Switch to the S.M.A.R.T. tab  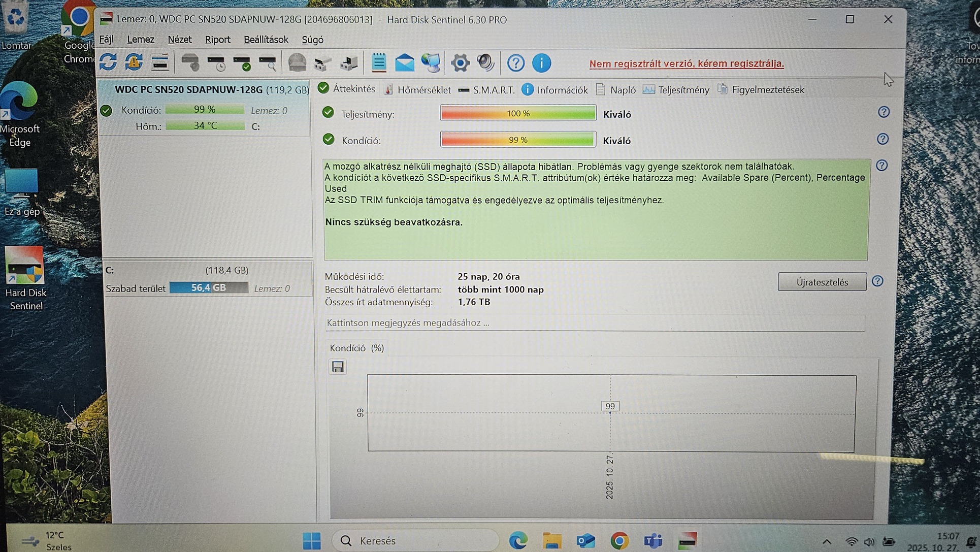point(486,90)
